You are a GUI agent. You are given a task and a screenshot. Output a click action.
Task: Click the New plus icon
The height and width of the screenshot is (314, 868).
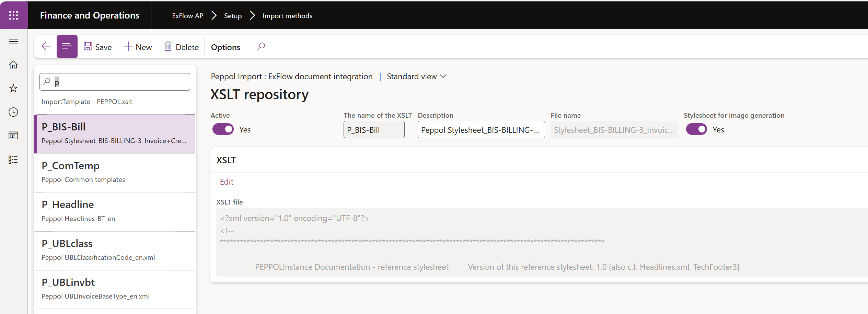coord(128,46)
